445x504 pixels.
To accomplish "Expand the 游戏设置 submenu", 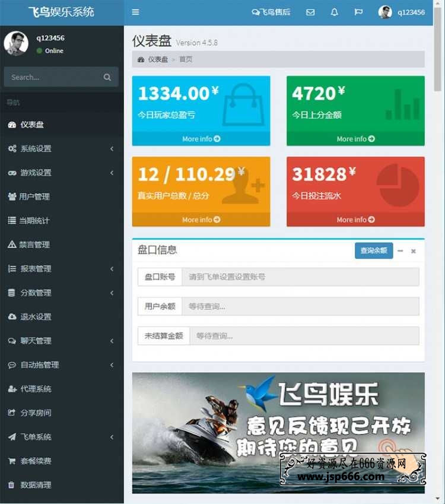I will tap(62, 173).
